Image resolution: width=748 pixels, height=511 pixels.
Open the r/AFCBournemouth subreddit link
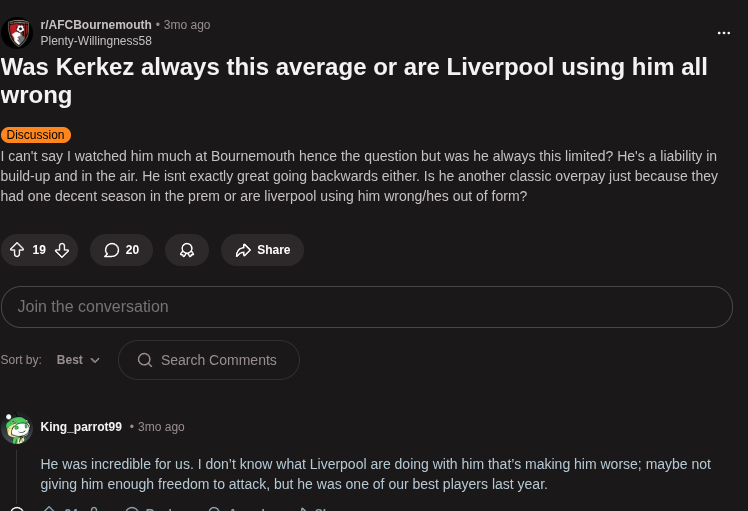tap(96, 25)
